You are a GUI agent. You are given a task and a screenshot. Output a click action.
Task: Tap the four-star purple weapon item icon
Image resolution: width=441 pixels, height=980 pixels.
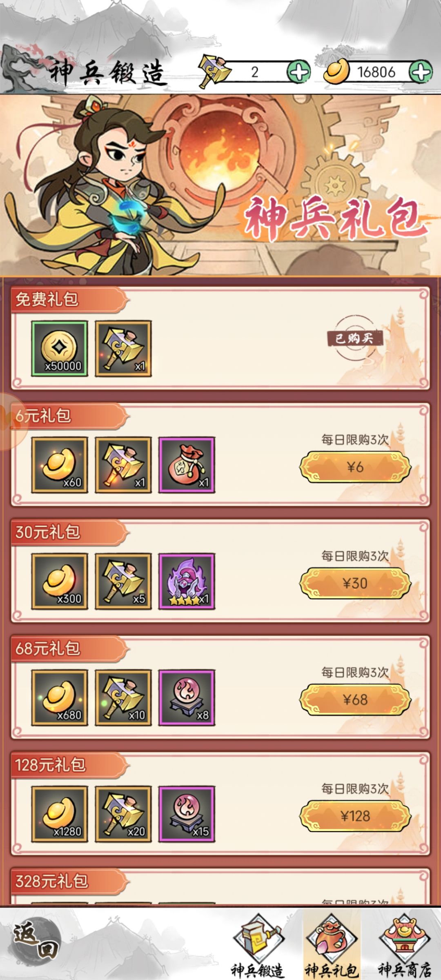(x=187, y=581)
